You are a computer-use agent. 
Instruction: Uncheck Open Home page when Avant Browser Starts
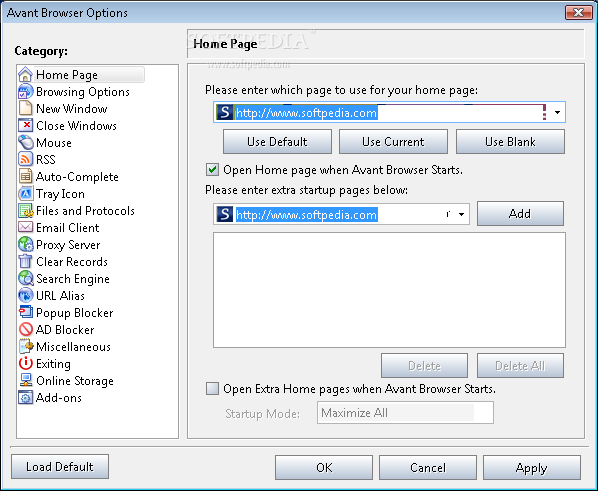pos(212,169)
